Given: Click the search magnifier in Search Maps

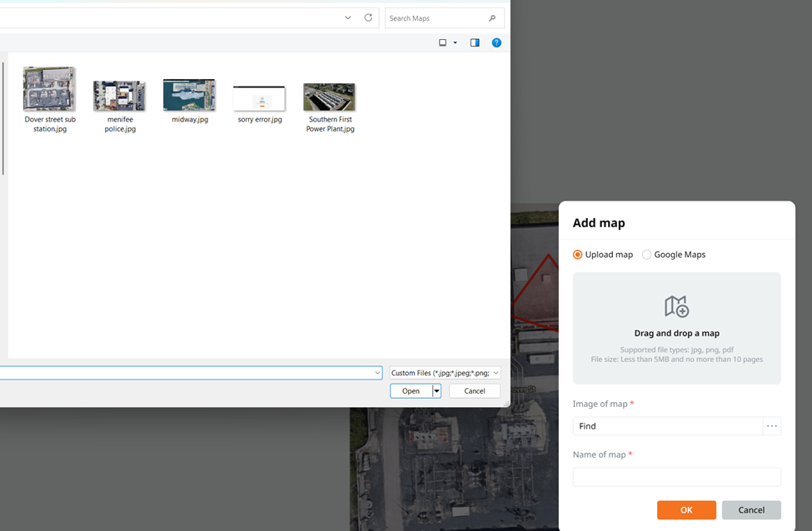Looking at the screenshot, I should (x=492, y=18).
